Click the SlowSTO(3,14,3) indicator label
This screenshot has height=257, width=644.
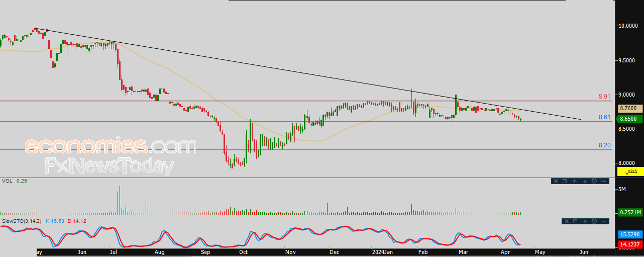(21, 221)
